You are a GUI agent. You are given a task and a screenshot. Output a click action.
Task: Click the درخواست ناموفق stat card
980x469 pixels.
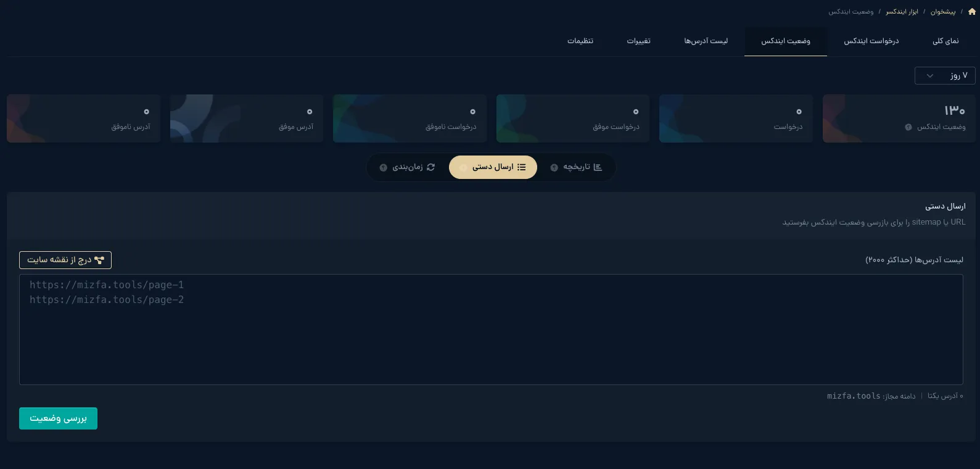click(x=410, y=118)
